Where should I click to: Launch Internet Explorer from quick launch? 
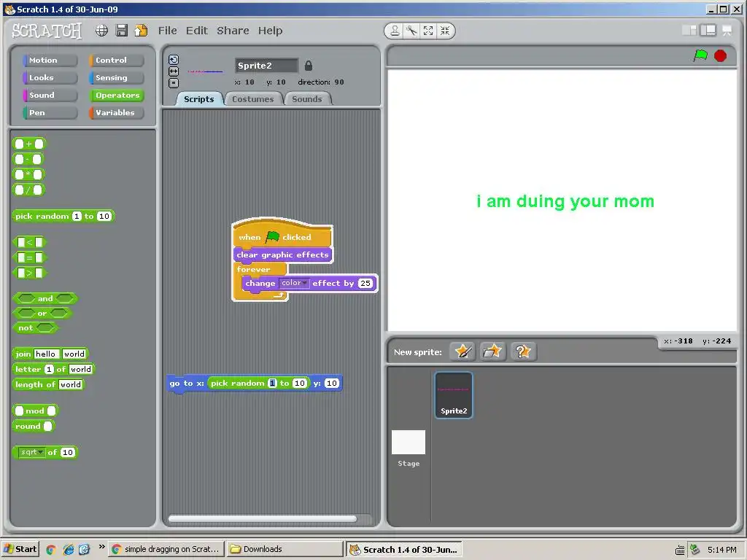(68, 550)
